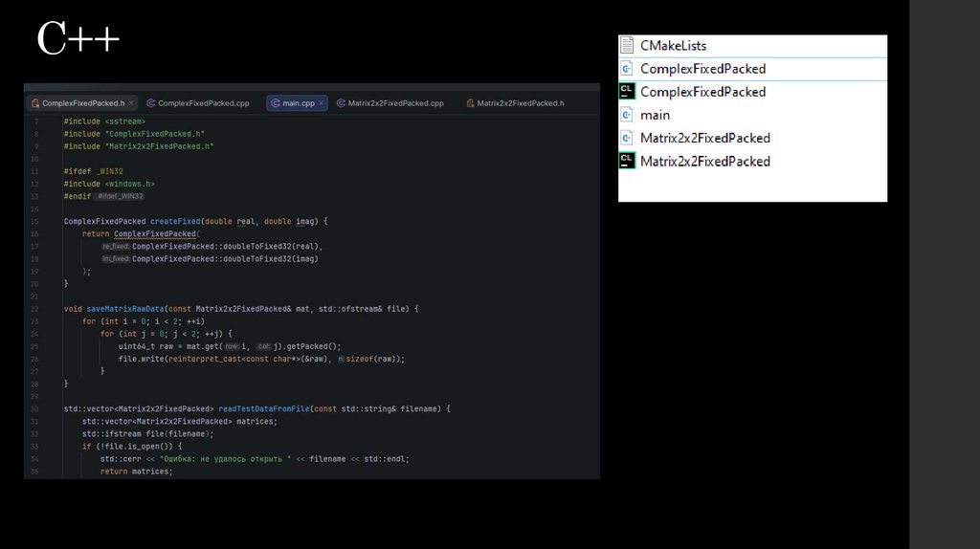The height and width of the screenshot is (549, 980).
Task: Click the #ifdef _WIN32 directive on line 11
Action: (x=93, y=171)
